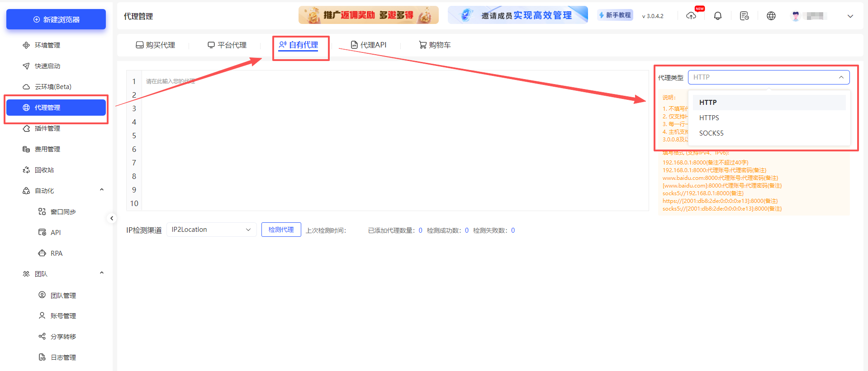Image resolution: width=868 pixels, height=371 pixels.
Task: Click the user avatar icon
Action: pyautogui.click(x=796, y=16)
